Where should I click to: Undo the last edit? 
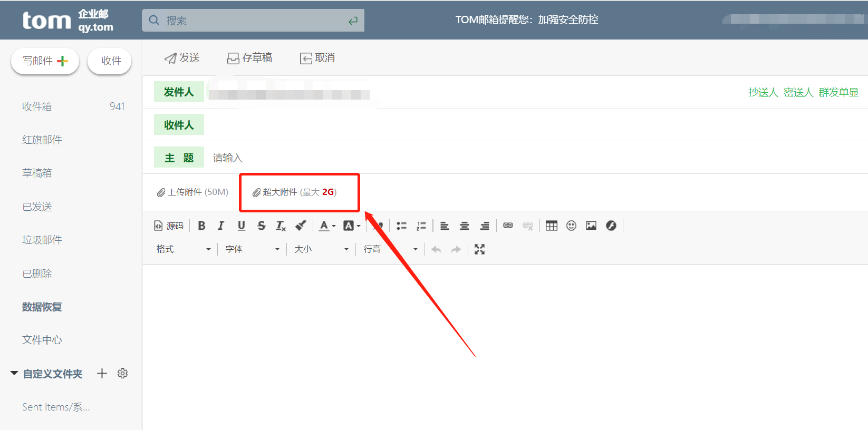[x=436, y=249]
